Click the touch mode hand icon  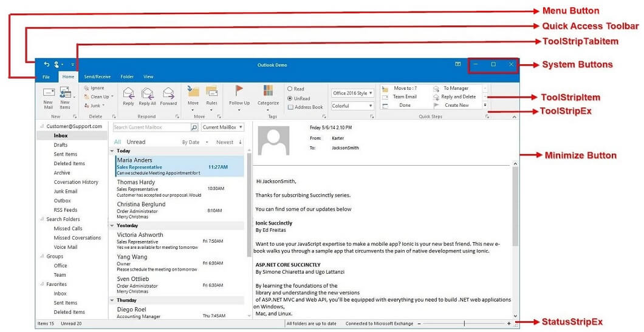click(57, 64)
